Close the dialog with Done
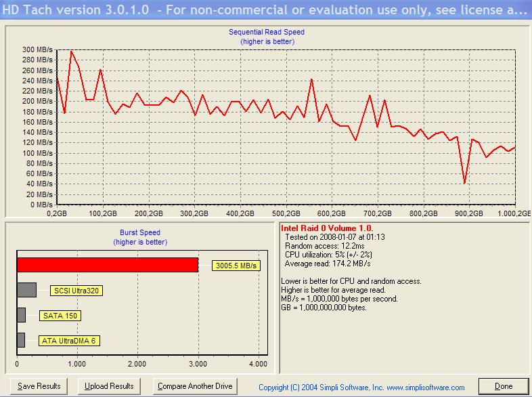The image size is (532, 397). pyautogui.click(x=504, y=386)
